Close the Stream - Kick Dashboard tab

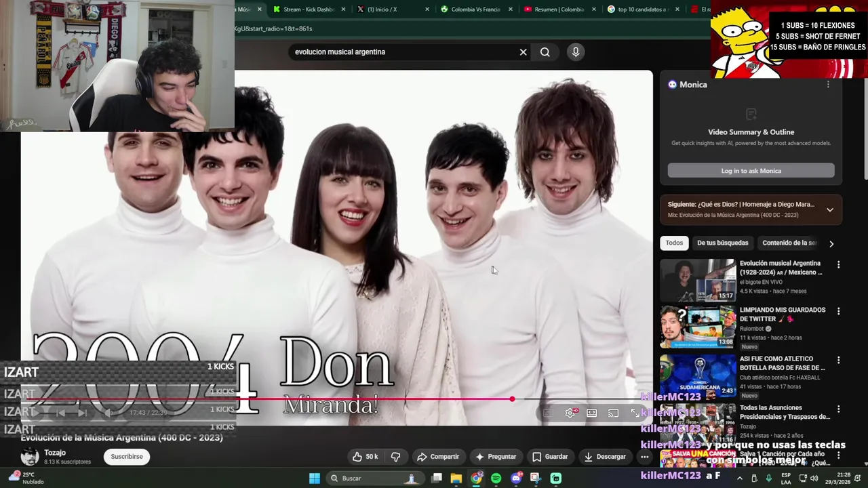pos(343,9)
